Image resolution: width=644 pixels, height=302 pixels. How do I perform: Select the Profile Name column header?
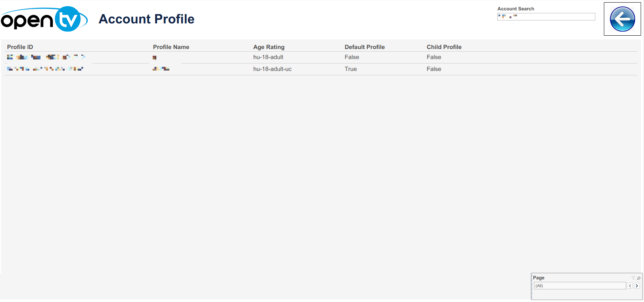click(x=171, y=47)
